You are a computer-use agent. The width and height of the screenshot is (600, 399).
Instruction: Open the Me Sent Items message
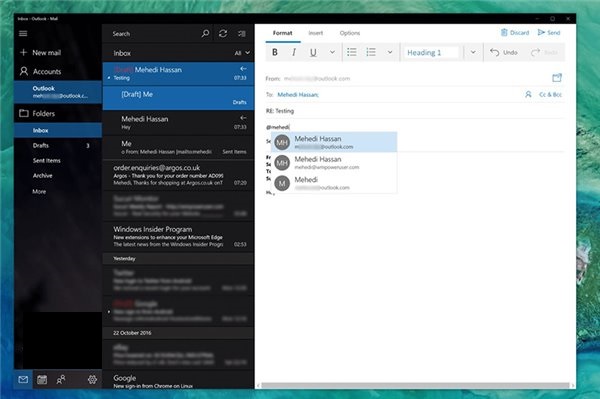[x=178, y=148]
